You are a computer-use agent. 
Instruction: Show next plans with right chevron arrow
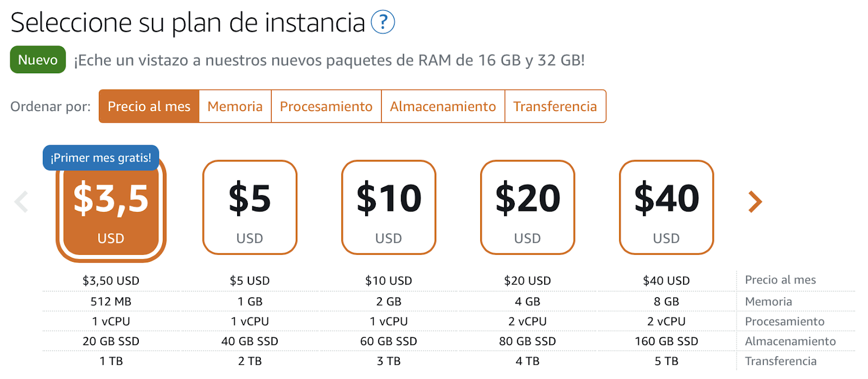(755, 202)
